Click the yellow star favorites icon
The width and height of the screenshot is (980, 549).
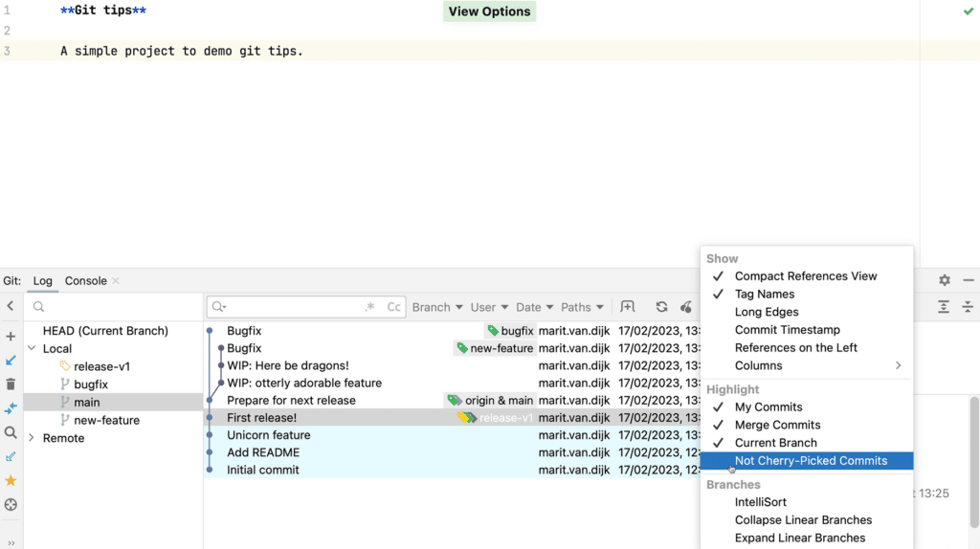pos(11,480)
